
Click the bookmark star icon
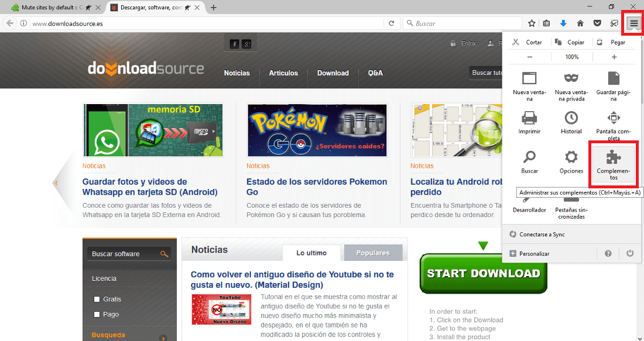[x=532, y=23]
